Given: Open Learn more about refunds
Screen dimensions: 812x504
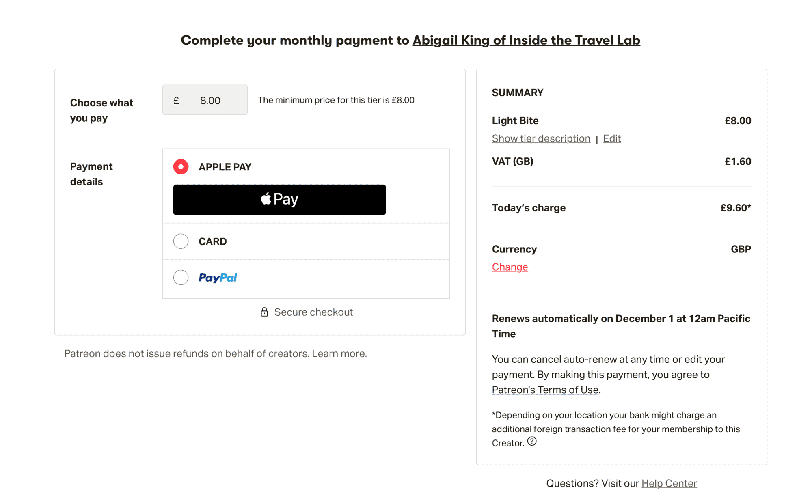Looking at the screenshot, I should pyautogui.click(x=339, y=354).
